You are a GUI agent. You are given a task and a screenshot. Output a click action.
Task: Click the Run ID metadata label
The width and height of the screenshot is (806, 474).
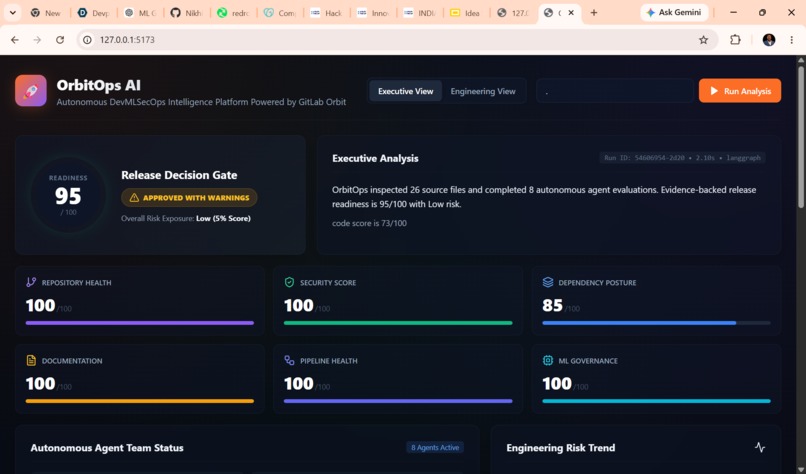pyautogui.click(x=682, y=158)
